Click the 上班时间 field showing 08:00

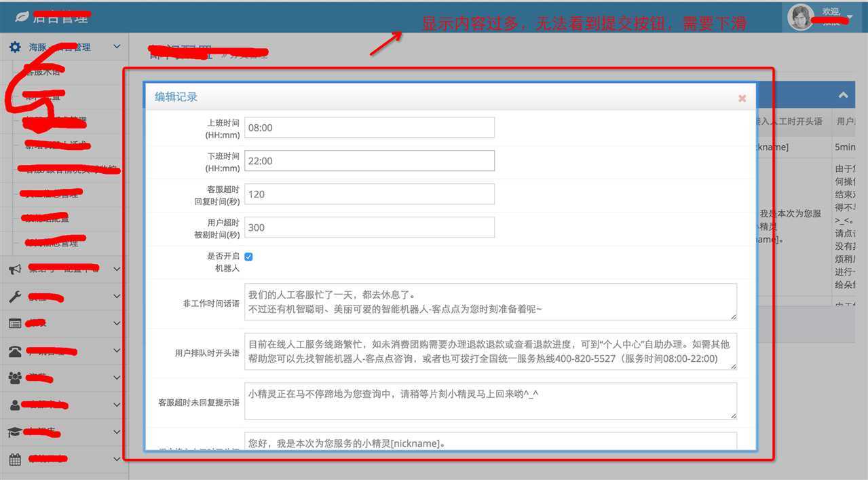pos(369,128)
